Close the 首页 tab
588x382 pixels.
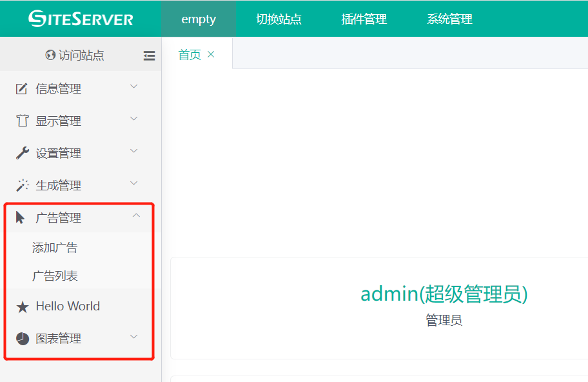(x=210, y=54)
